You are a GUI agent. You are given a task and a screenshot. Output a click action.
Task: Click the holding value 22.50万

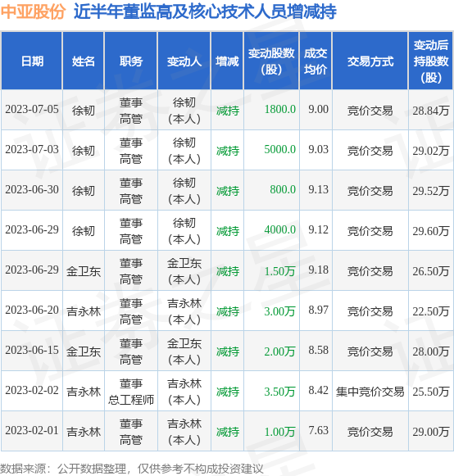430,311
